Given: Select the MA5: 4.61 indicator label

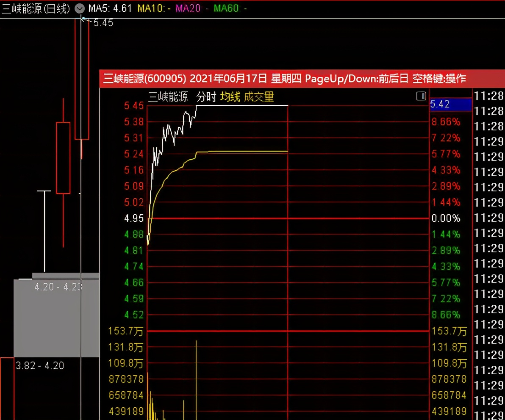Looking at the screenshot, I should coord(110,8).
